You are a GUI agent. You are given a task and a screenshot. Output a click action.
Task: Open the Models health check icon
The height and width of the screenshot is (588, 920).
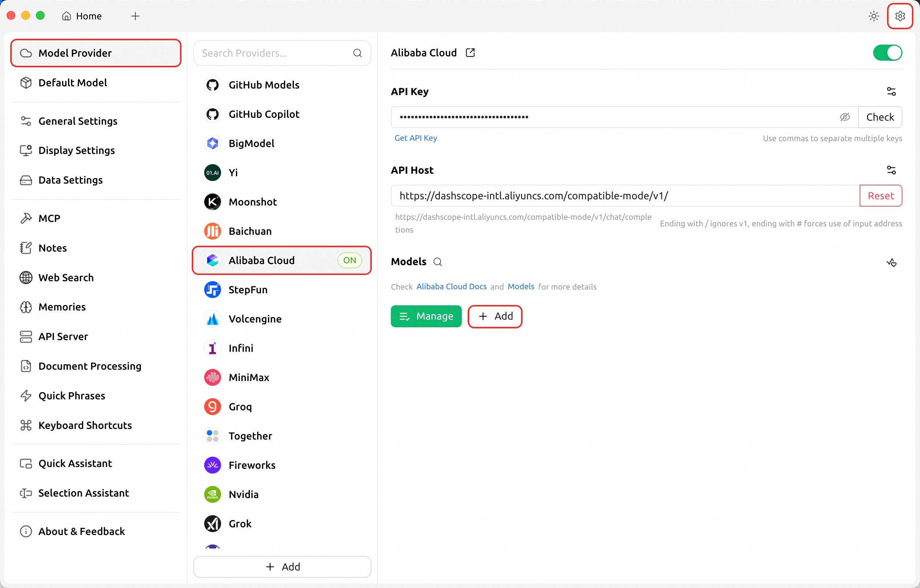click(x=892, y=262)
